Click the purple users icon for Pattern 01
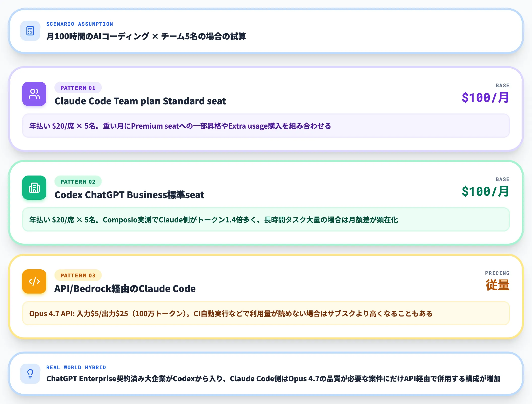532x404 pixels. tap(34, 94)
